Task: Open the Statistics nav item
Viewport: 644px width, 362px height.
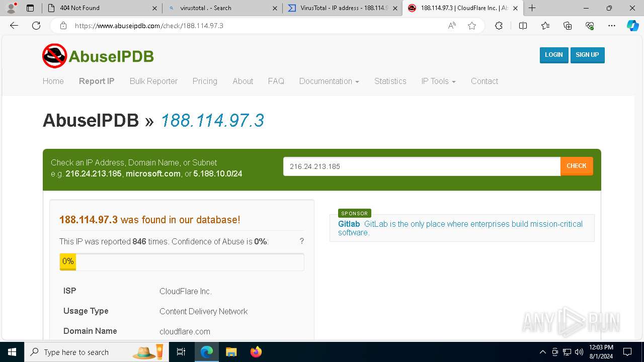Action: (390, 81)
